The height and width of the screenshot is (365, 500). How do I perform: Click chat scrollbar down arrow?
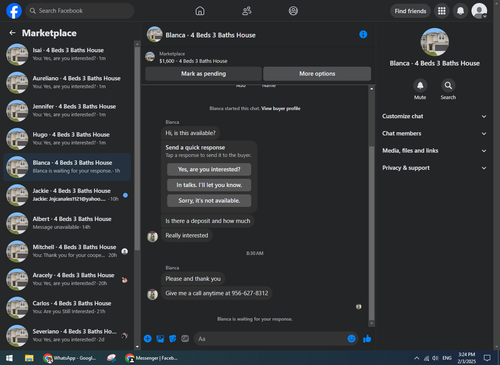pos(371,323)
